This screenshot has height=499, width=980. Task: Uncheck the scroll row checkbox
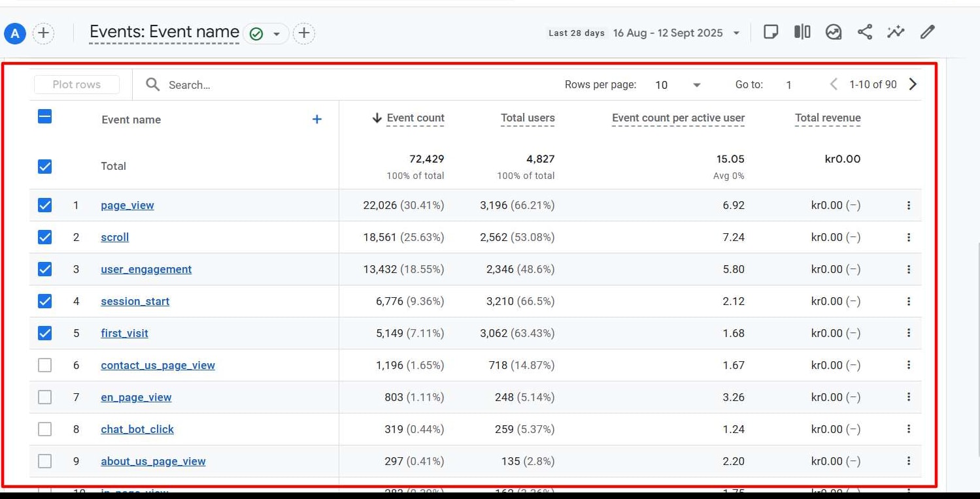coord(44,237)
